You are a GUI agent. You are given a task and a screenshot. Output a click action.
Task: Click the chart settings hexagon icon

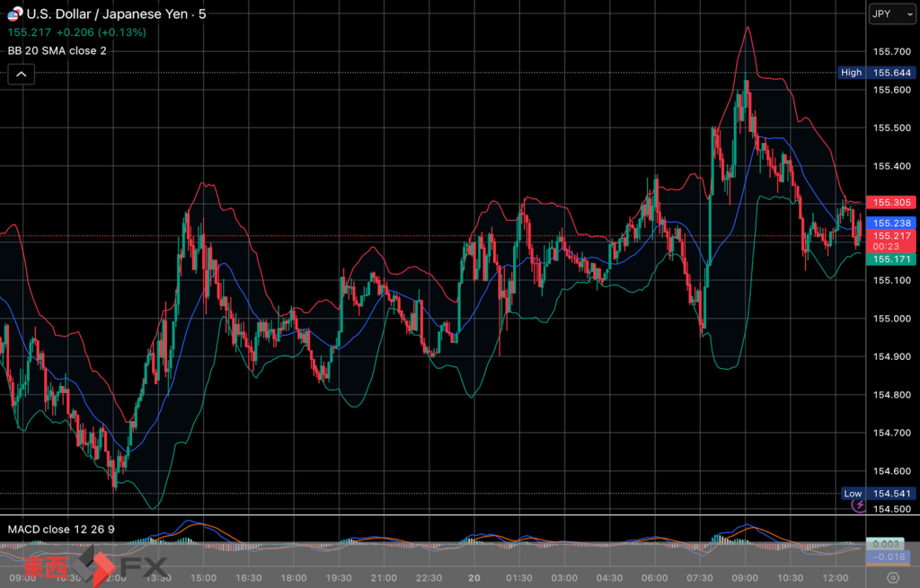click(892, 577)
